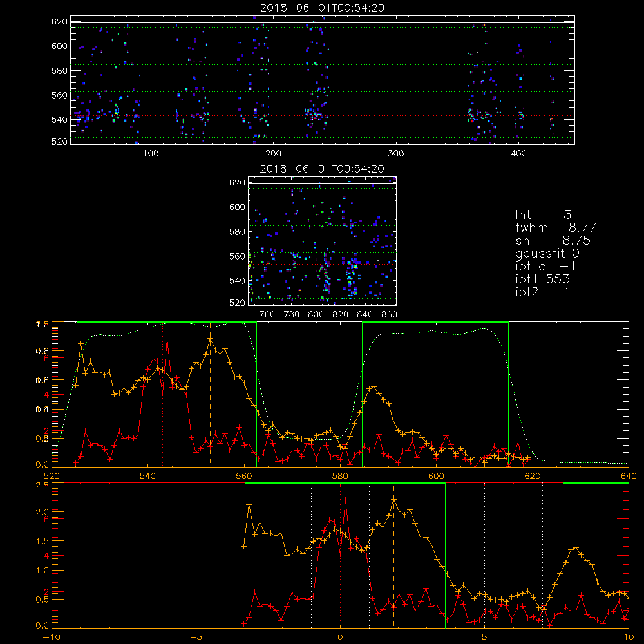Viewport: 644px width, 644px height.
Task: Select the 'fwhm 8.77' readout
Action: (x=555, y=227)
